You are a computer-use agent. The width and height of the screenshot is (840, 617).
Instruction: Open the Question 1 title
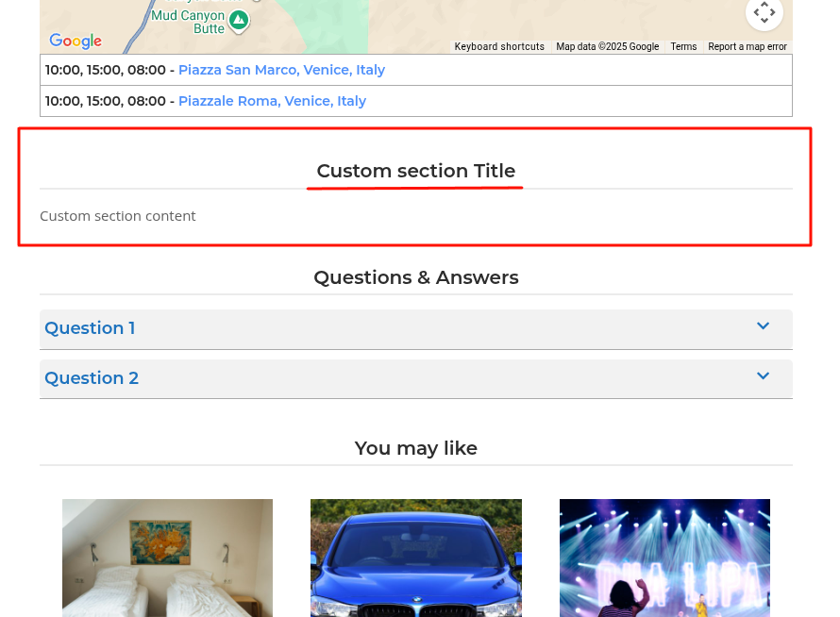[90, 328]
